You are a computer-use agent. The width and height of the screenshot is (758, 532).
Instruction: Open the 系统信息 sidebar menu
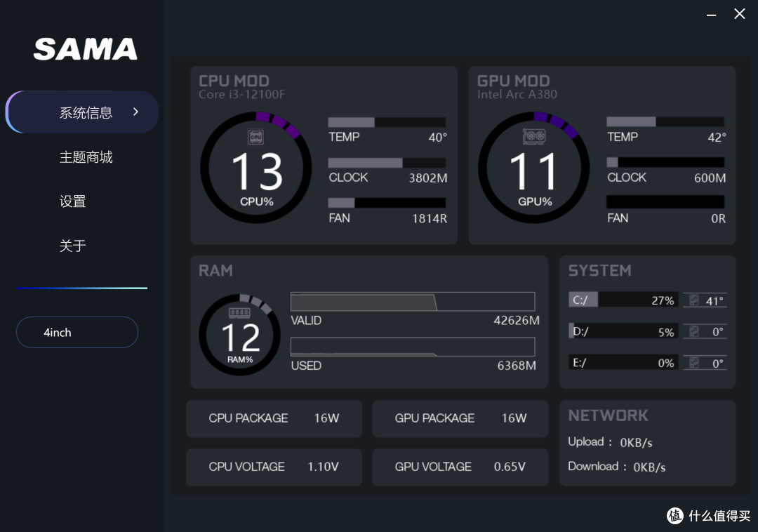(82, 112)
